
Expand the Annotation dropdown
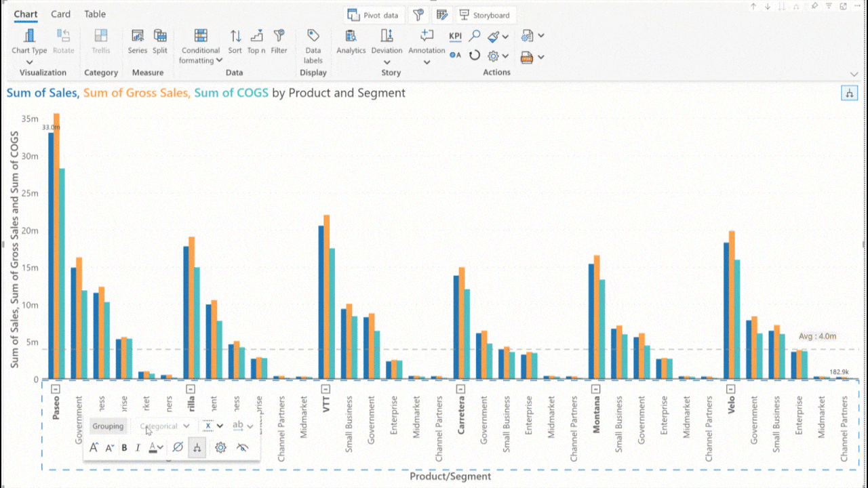pyautogui.click(x=427, y=62)
